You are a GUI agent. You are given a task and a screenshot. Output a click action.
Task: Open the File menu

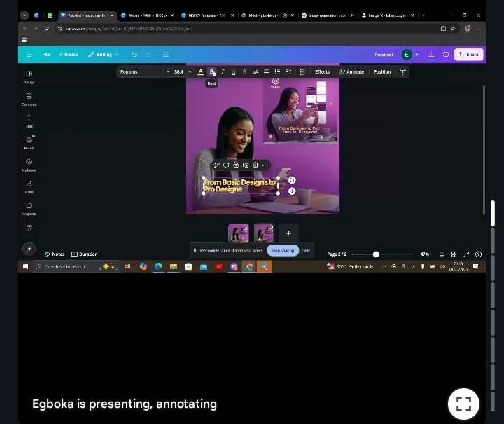(x=46, y=55)
